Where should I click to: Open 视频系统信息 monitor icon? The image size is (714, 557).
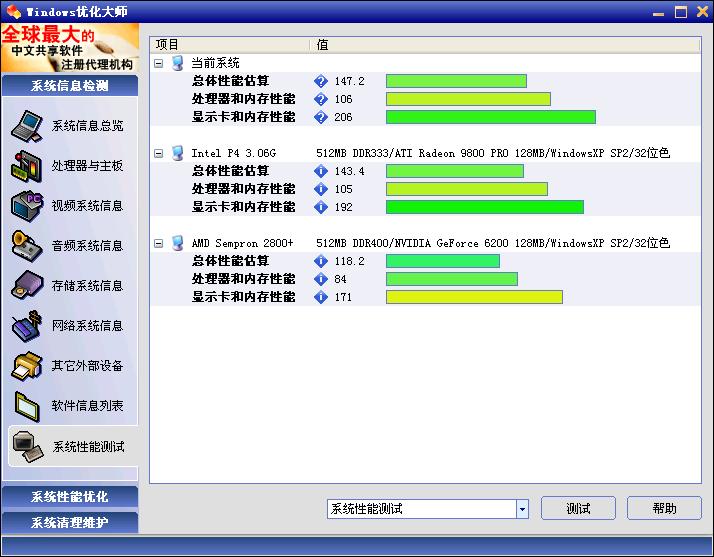(x=27, y=206)
